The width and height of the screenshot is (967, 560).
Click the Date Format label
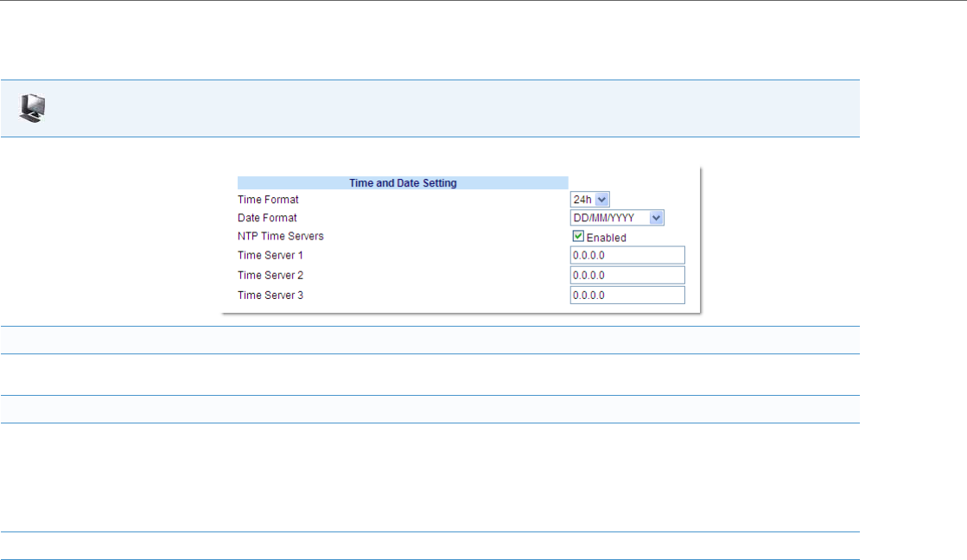point(267,218)
